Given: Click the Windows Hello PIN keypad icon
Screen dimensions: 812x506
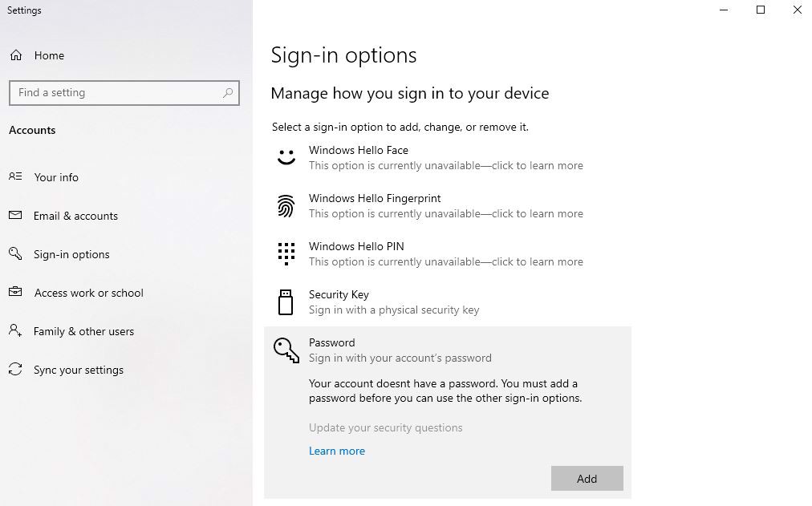Looking at the screenshot, I should tap(286, 254).
